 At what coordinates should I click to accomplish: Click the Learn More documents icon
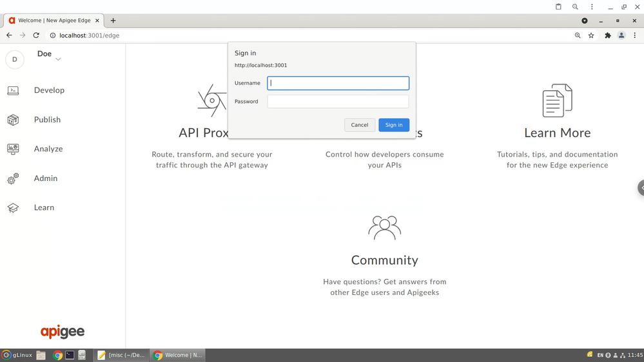[x=558, y=100]
